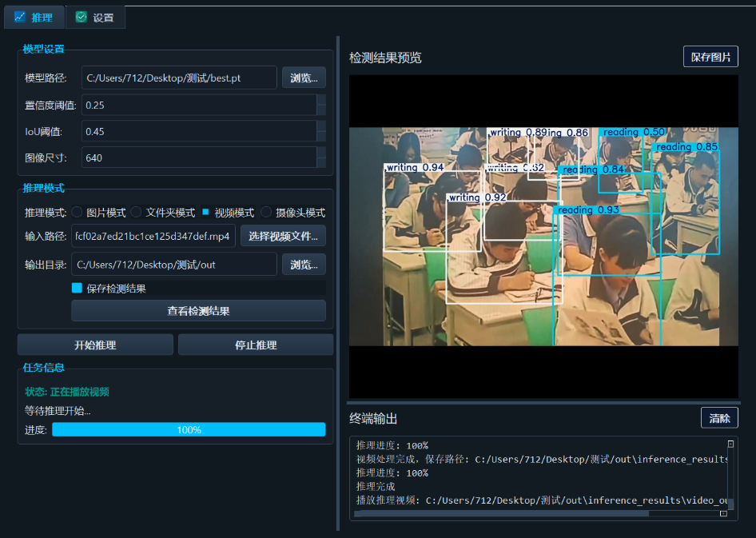Uncheck the 保存检测结果 checkbox
The image size is (756, 538).
[77, 288]
